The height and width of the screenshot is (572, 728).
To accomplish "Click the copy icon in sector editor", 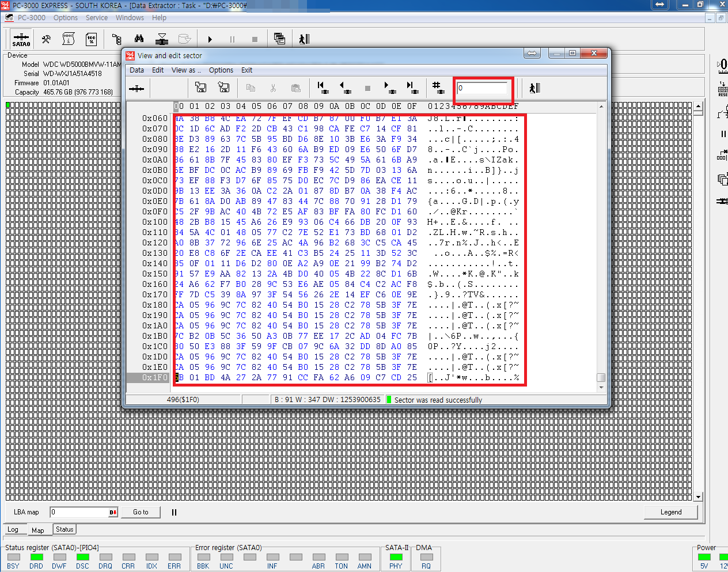I will pyautogui.click(x=251, y=88).
